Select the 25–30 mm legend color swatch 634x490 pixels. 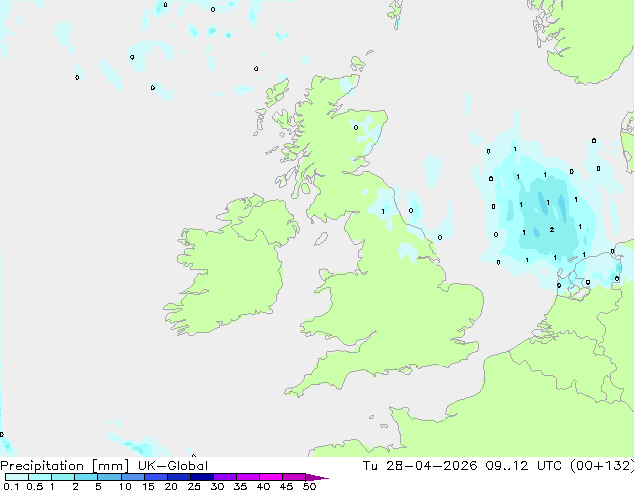coord(201,477)
